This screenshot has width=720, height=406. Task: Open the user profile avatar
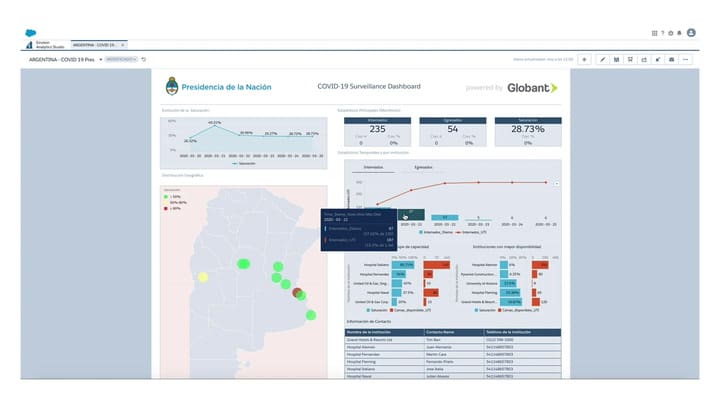click(x=691, y=33)
